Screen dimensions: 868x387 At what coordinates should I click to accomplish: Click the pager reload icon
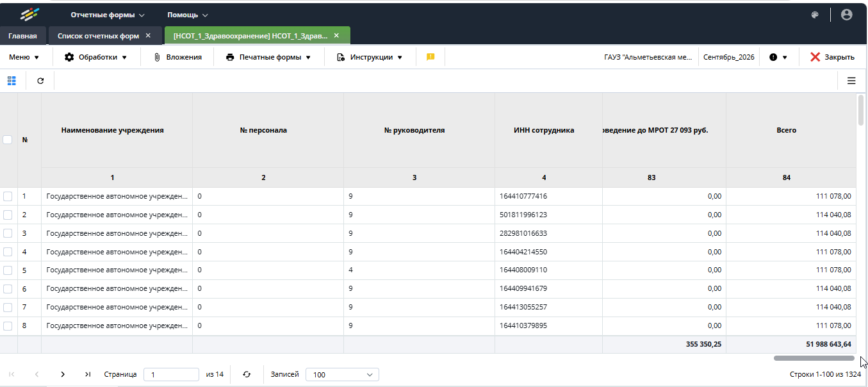coord(247,374)
